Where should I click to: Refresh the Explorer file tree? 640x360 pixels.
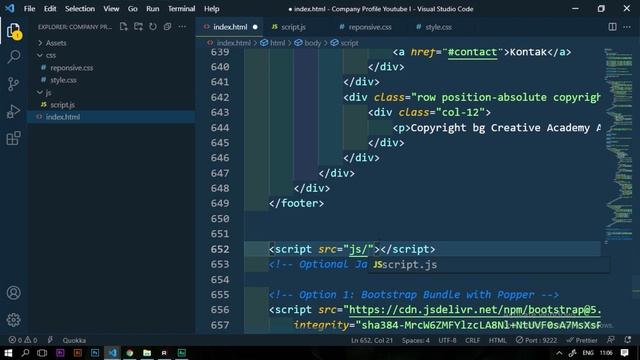153,27
